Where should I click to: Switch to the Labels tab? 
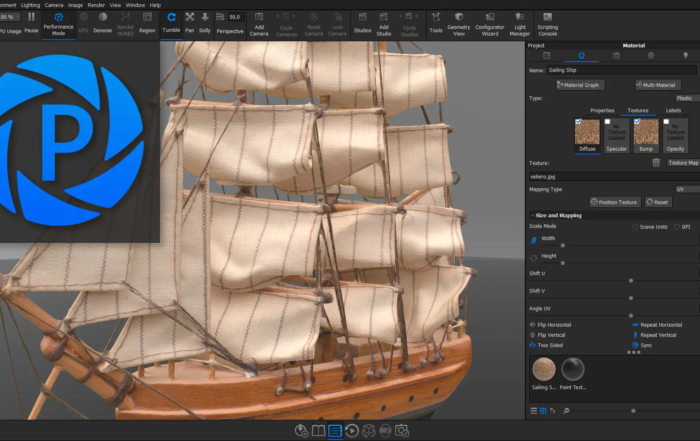click(x=673, y=110)
